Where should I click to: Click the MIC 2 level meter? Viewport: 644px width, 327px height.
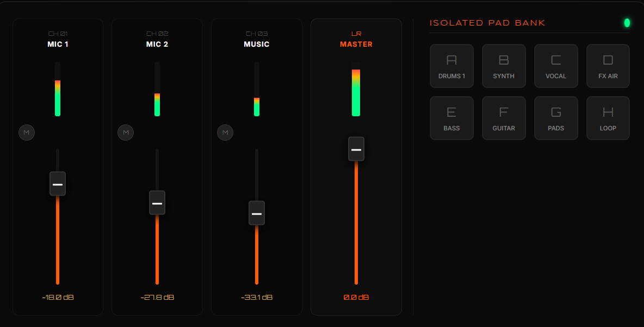pyautogui.click(x=157, y=89)
